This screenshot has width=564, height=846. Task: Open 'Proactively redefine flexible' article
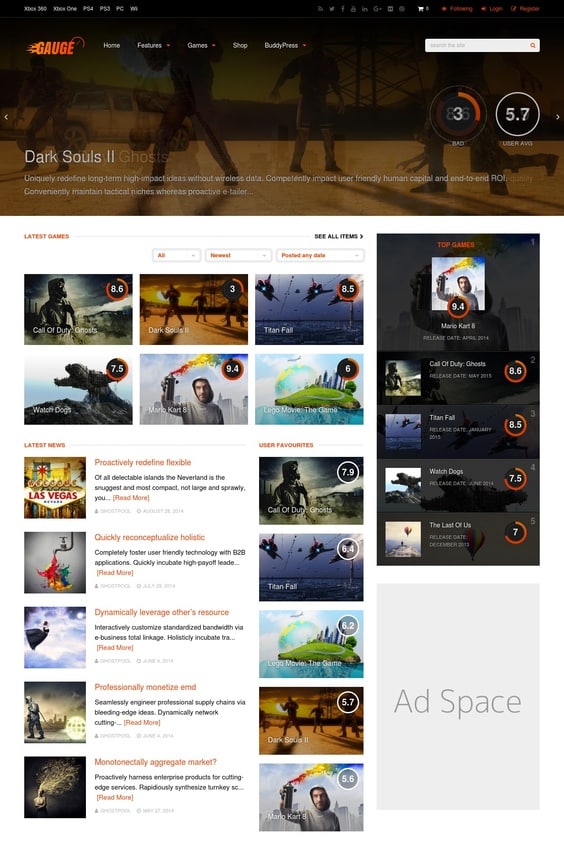pyautogui.click(x=142, y=462)
